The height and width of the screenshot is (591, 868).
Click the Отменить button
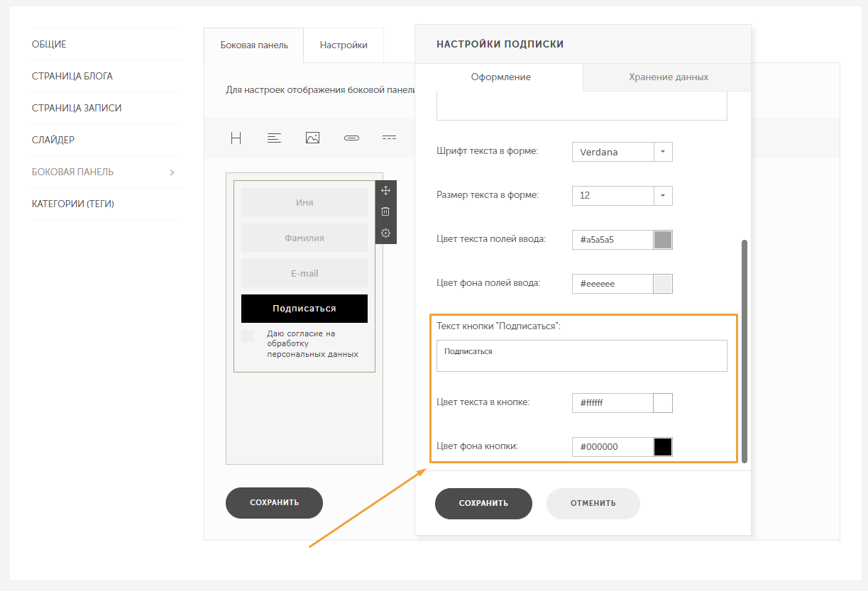(593, 503)
